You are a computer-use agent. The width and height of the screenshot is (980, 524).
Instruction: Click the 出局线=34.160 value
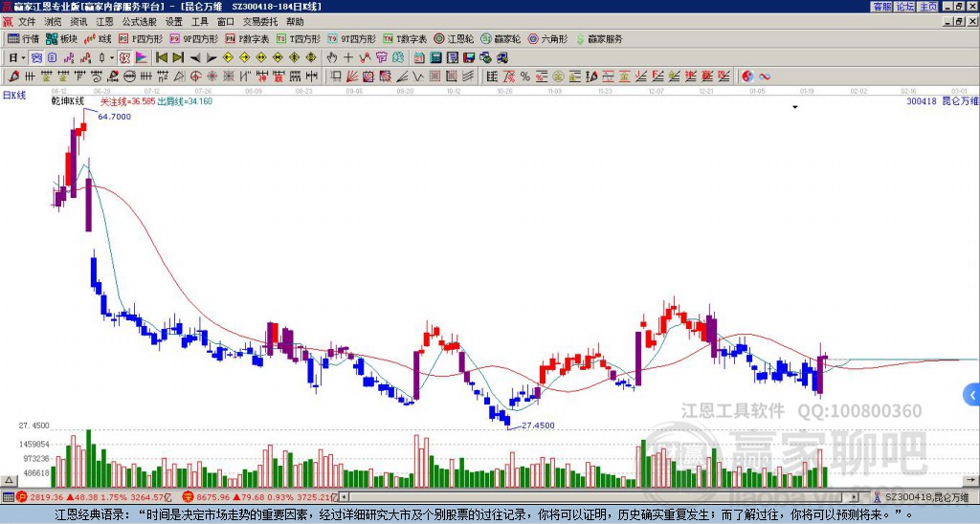185,101
